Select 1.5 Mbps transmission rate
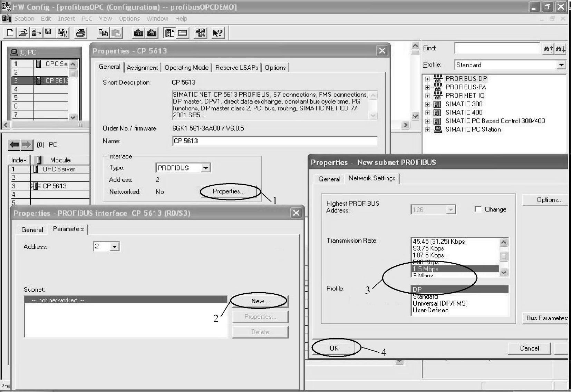Image resolution: width=571 pixels, height=392 pixels. coord(455,269)
